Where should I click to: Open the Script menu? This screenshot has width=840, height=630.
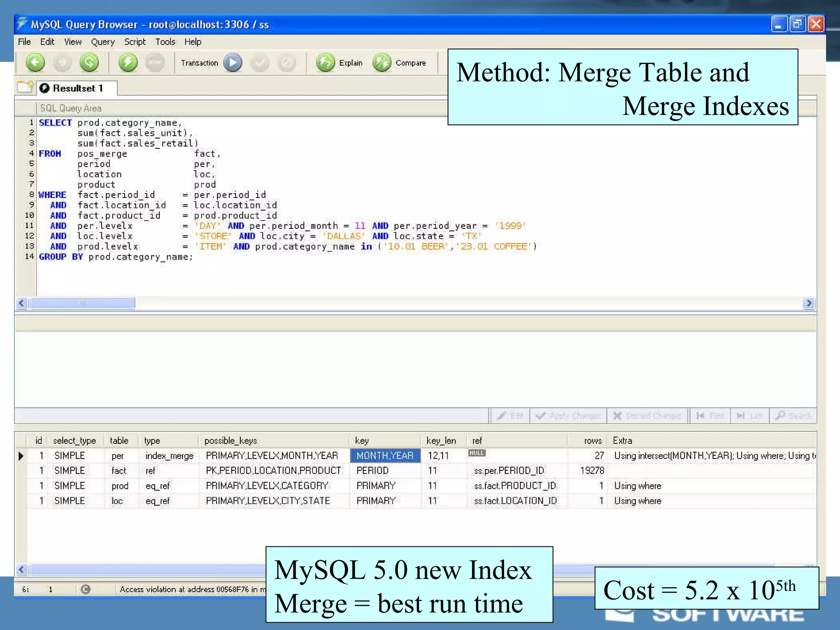pos(135,42)
